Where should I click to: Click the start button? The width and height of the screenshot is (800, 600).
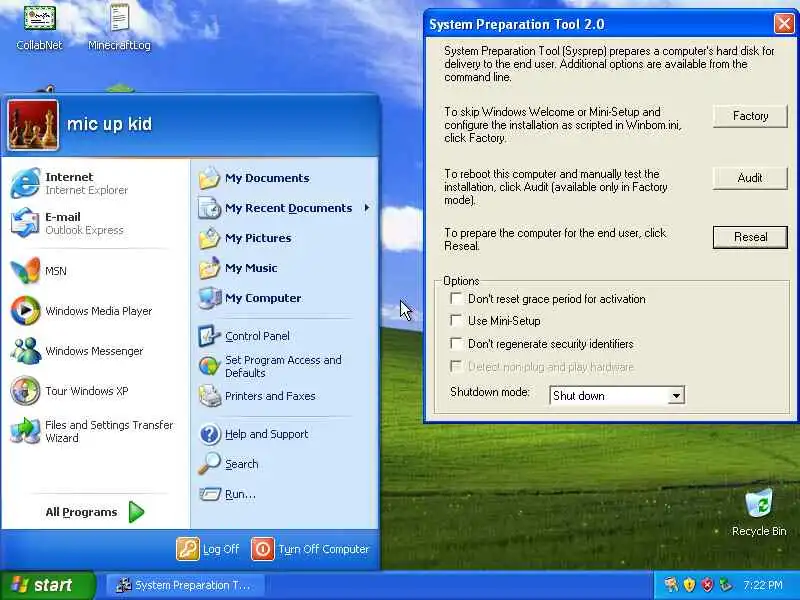47,585
